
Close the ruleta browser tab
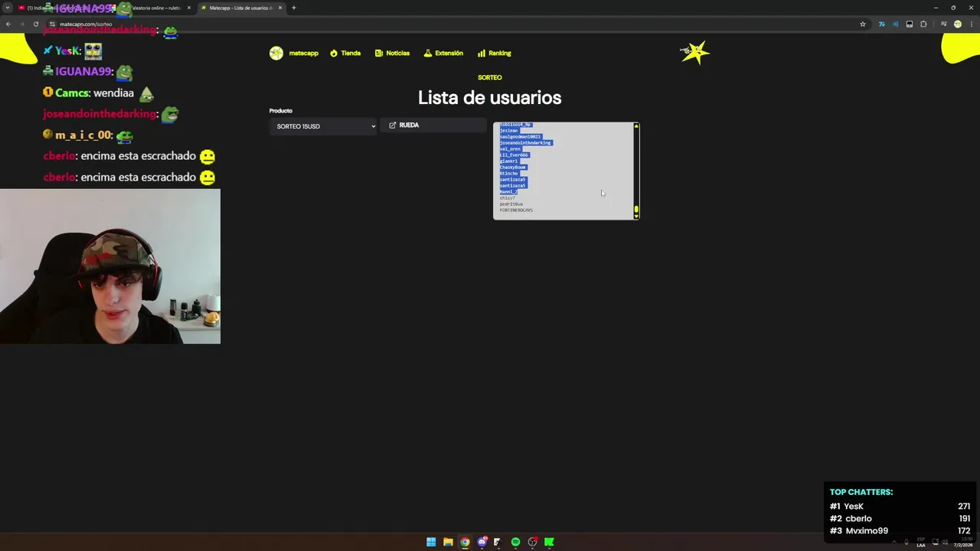[x=189, y=8]
